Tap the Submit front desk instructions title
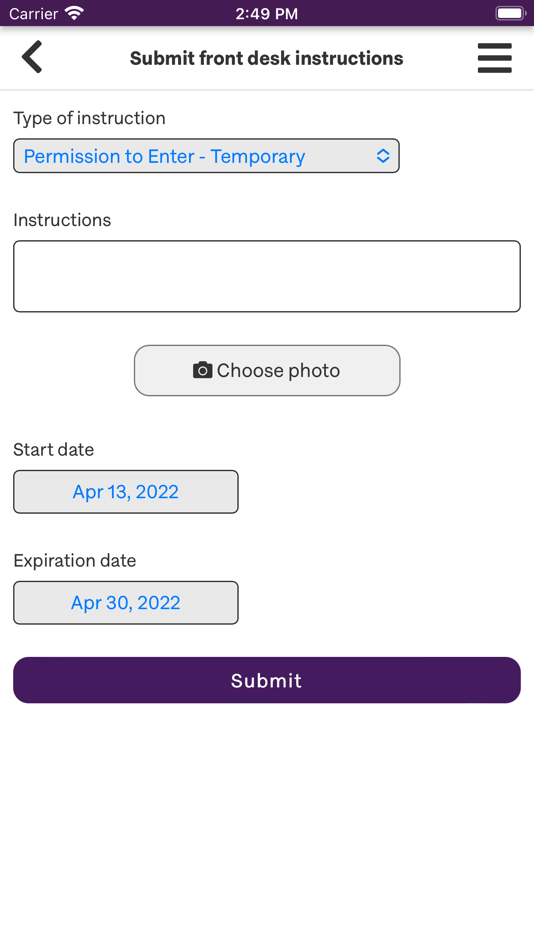This screenshot has height=950, width=534. pyautogui.click(x=267, y=58)
